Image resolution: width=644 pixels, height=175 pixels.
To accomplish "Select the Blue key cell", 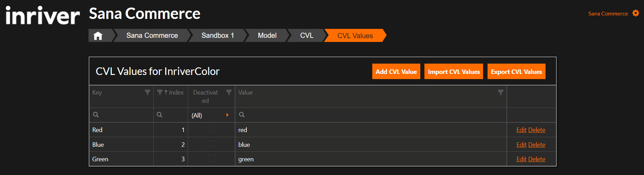I will click(121, 144).
